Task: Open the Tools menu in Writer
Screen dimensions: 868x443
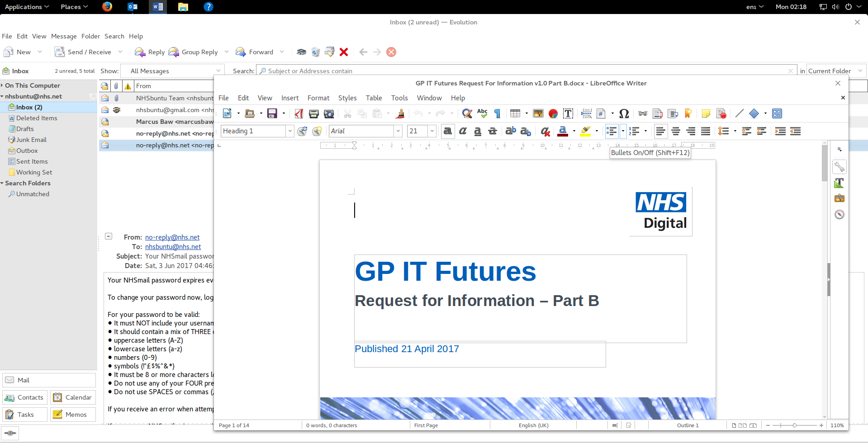Action: tap(399, 98)
